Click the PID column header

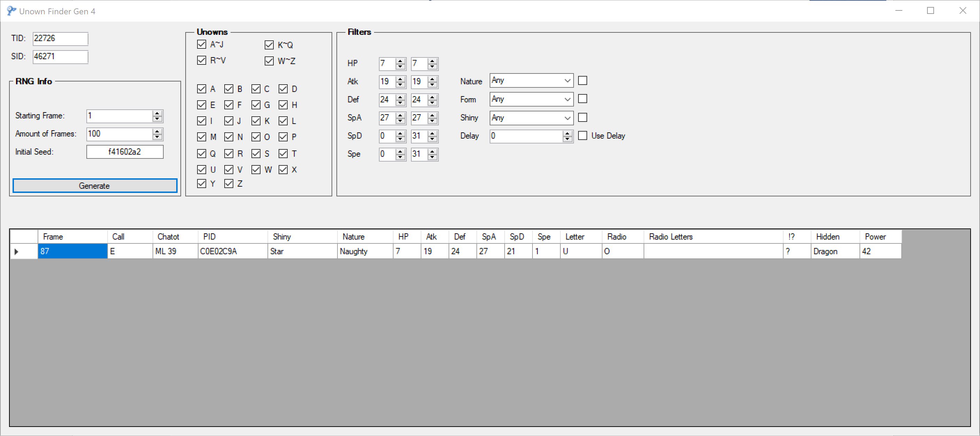click(x=233, y=237)
